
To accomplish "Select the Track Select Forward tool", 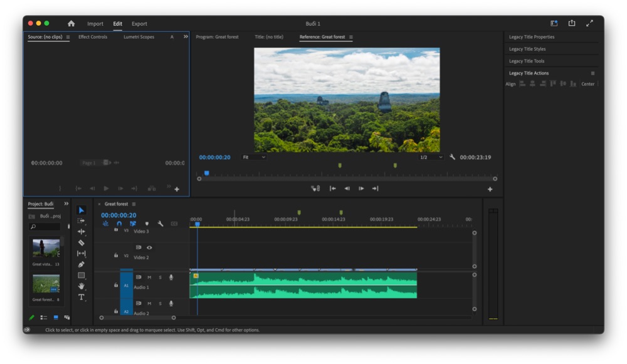I will pos(81,221).
